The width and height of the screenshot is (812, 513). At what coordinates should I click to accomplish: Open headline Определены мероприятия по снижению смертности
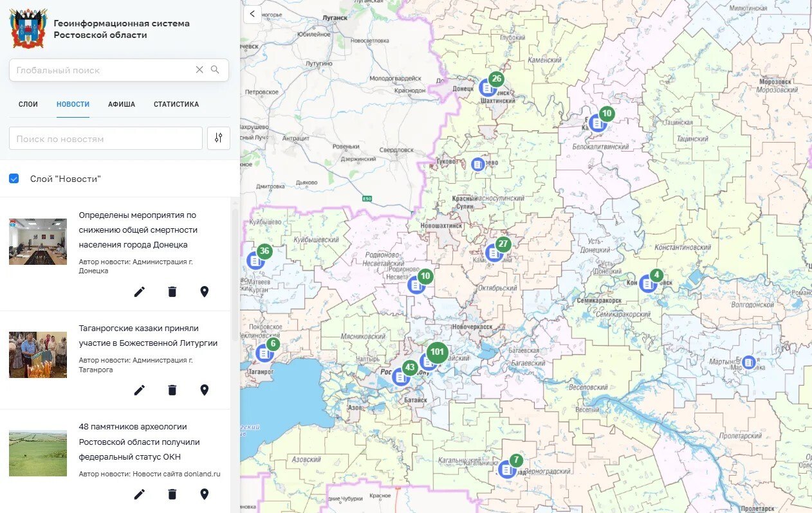138,230
